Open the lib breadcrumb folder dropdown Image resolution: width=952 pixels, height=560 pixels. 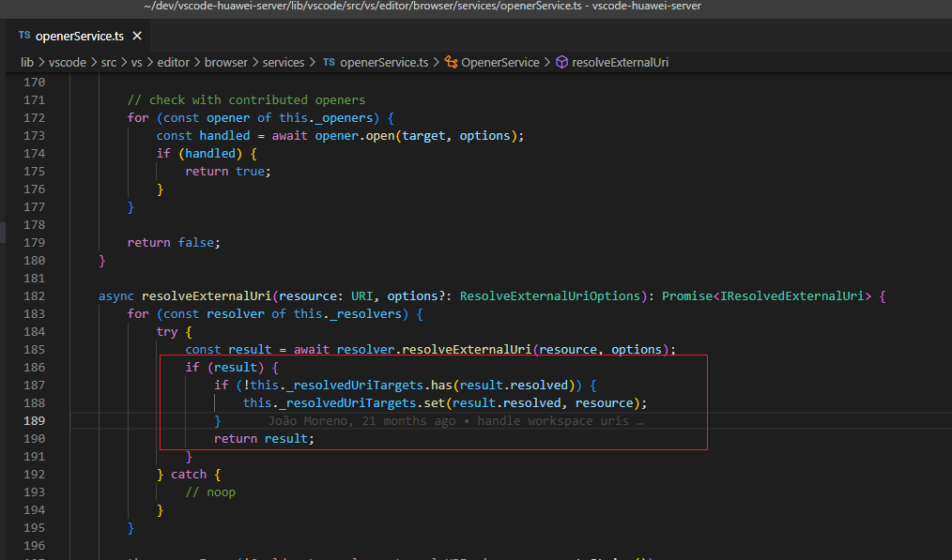[x=27, y=62]
